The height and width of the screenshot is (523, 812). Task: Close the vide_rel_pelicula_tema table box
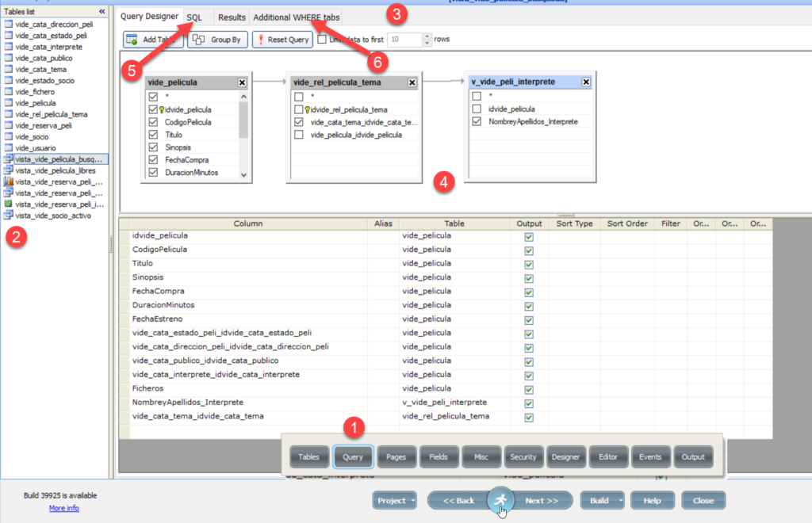click(x=412, y=82)
